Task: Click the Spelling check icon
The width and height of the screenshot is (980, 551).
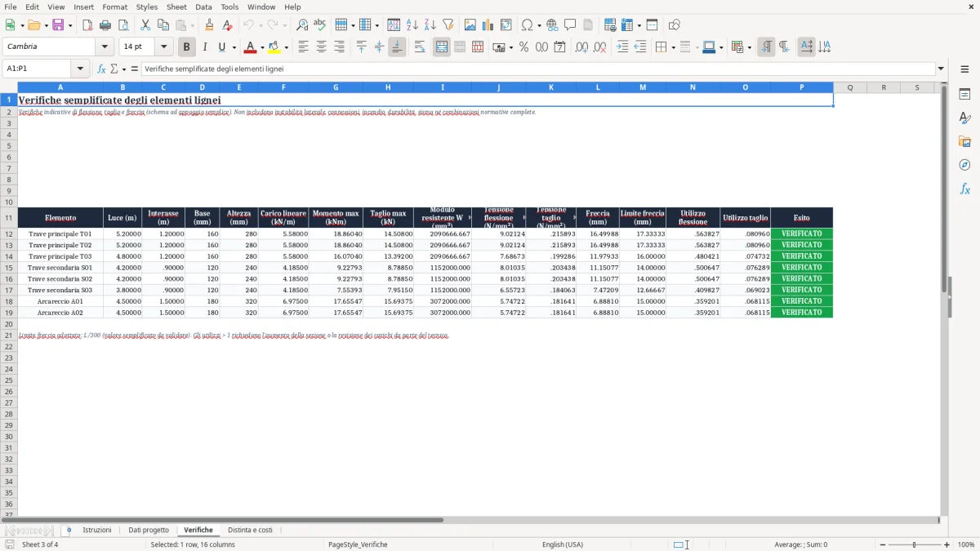Action: point(320,25)
